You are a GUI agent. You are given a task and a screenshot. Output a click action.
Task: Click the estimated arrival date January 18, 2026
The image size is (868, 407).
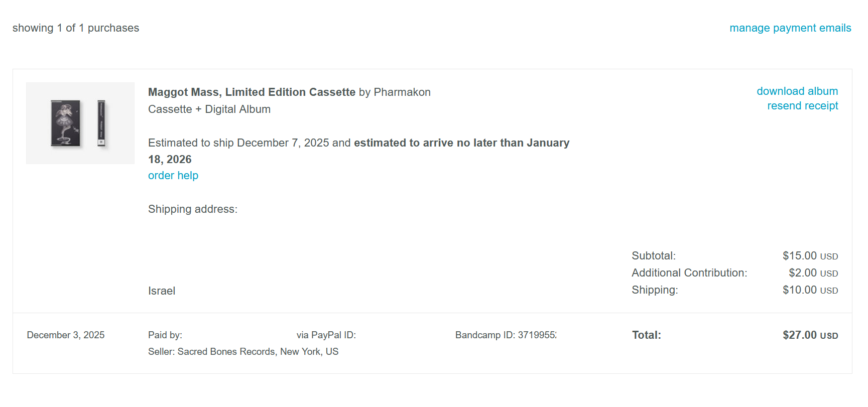click(170, 160)
